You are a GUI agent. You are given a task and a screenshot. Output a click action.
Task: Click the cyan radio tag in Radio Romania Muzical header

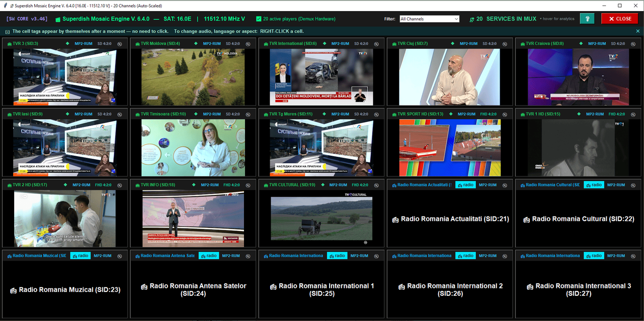(80, 256)
